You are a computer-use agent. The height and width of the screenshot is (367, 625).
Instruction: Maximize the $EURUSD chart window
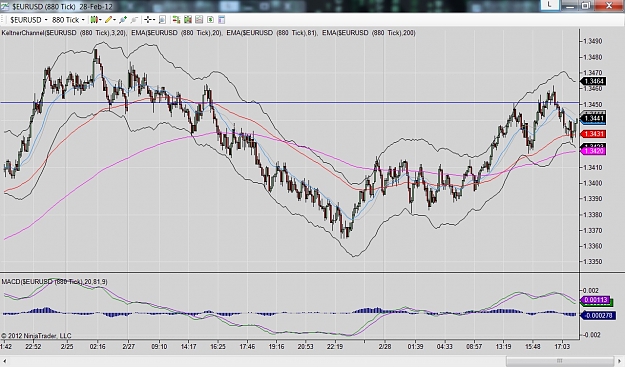(x=586, y=5)
